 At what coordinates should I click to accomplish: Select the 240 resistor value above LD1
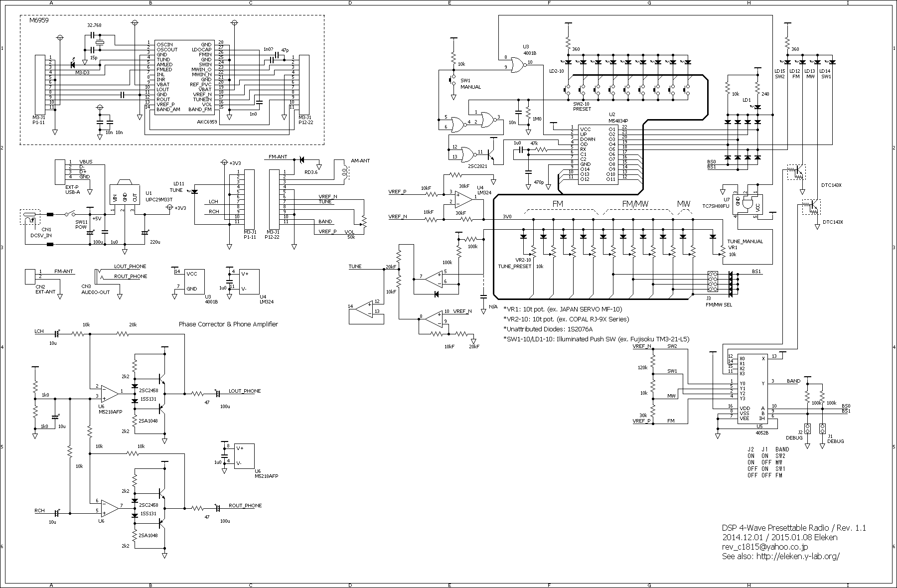pyautogui.click(x=766, y=93)
